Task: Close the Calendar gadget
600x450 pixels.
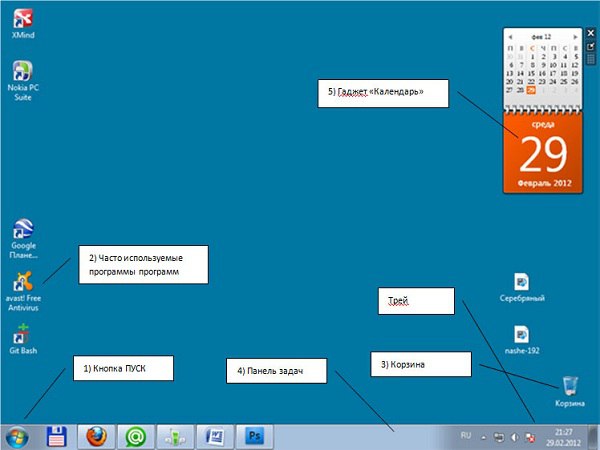Action: point(590,33)
